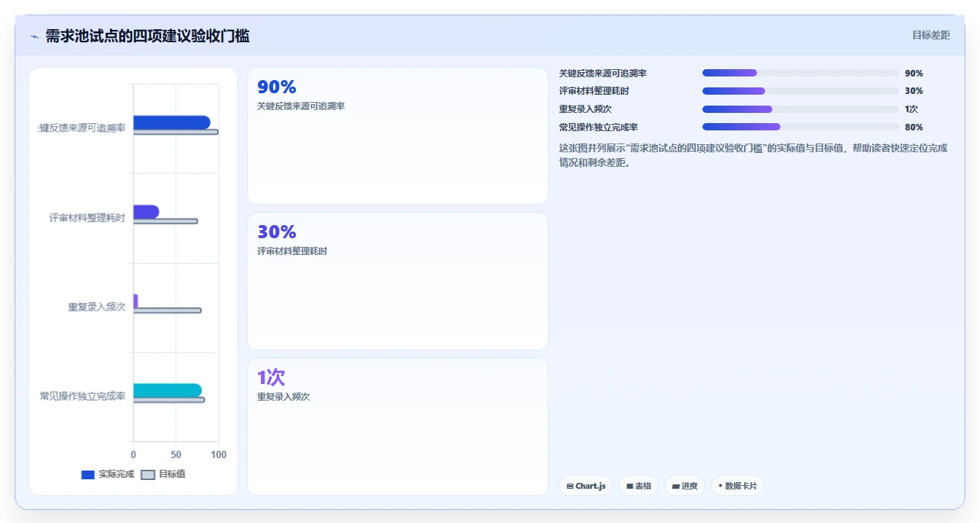The height and width of the screenshot is (523, 980).
Task: Click the title 需求池试点的四项建议验收门槛
Action: pos(147,36)
